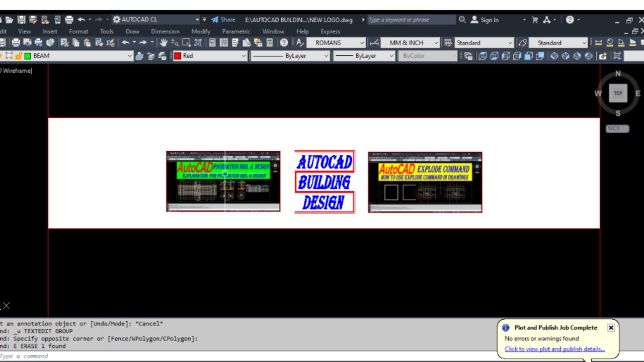Select the Pan hand tool

point(164,43)
